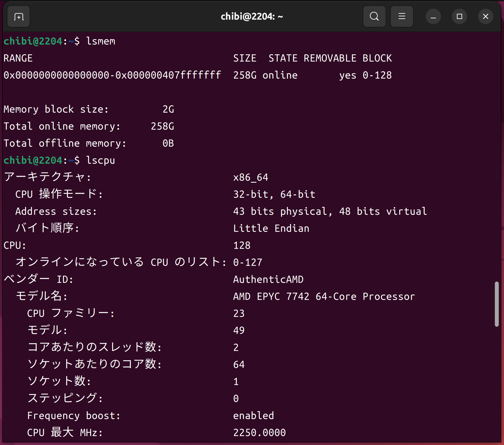Viewport: 504px width, 445px height.
Task: Click the 2250.0000 max MHz value
Action: (x=259, y=433)
